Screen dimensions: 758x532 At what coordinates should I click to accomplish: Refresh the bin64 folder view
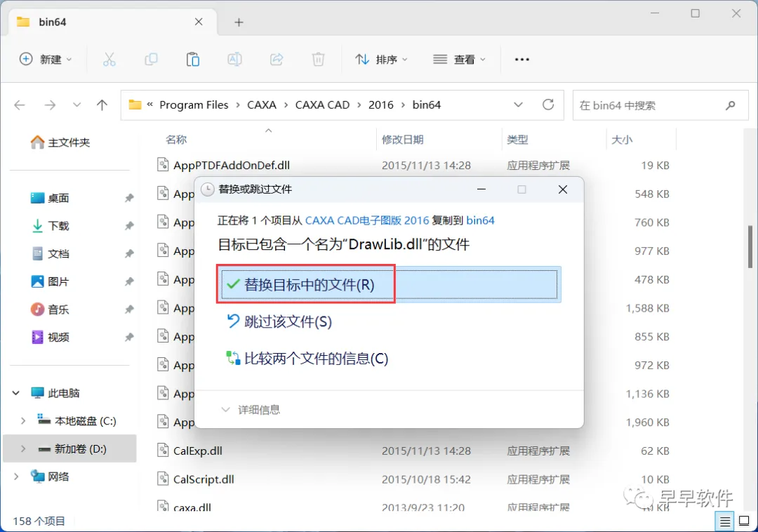coord(548,105)
